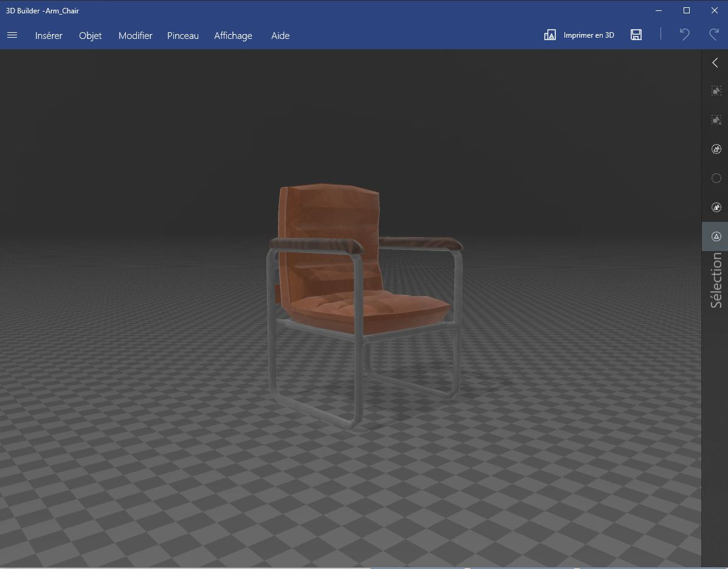Click the empty dashed circle icon

click(x=716, y=178)
